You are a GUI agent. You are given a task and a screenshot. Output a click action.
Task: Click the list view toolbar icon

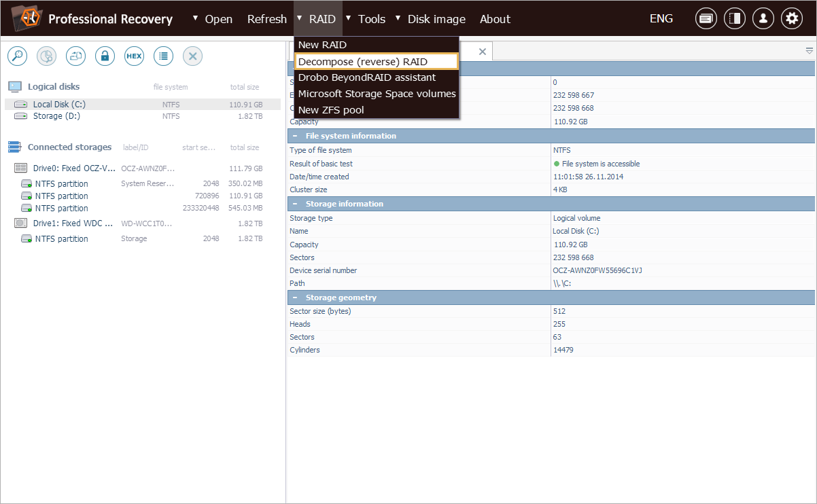coord(163,56)
